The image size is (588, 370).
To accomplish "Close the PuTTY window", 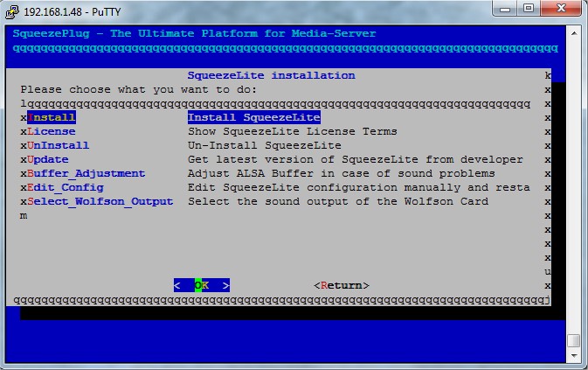I will [x=561, y=9].
